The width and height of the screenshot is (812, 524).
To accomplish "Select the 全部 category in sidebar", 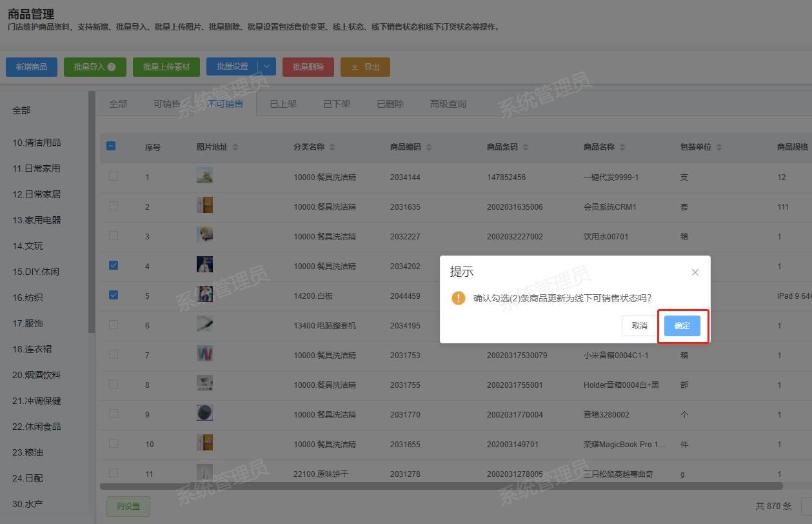I will pos(21,110).
